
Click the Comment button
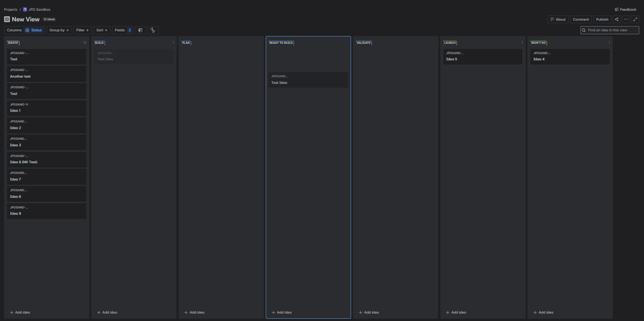(581, 19)
